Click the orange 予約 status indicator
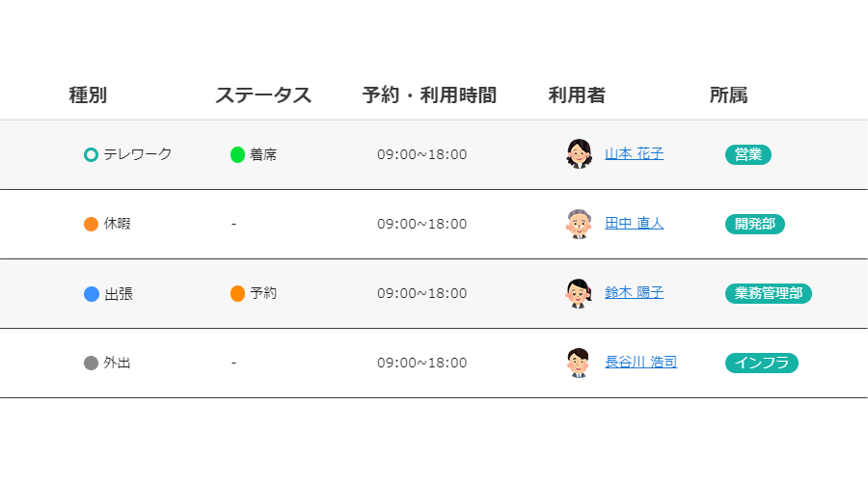This screenshot has width=868, height=486. click(237, 293)
